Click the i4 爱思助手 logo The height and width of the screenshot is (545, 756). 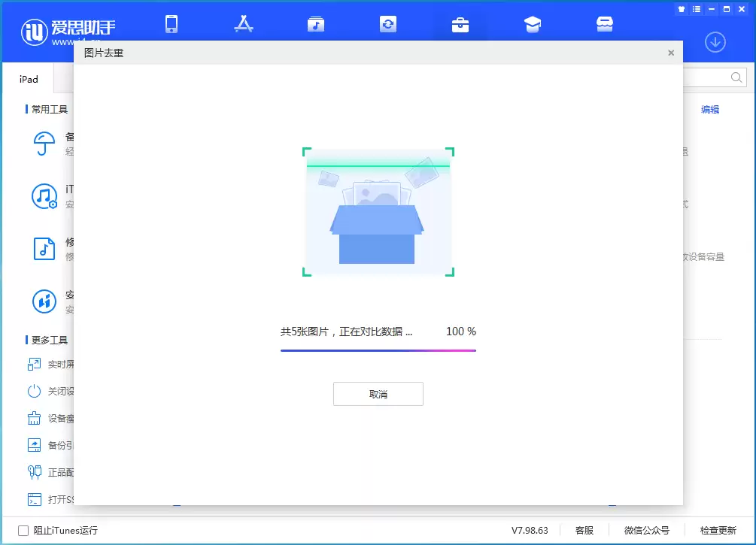coord(68,32)
